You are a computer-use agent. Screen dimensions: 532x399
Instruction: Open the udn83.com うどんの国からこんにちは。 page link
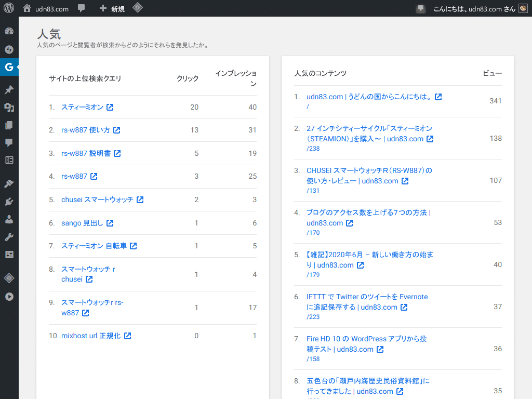pyautogui.click(x=374, y=97)
